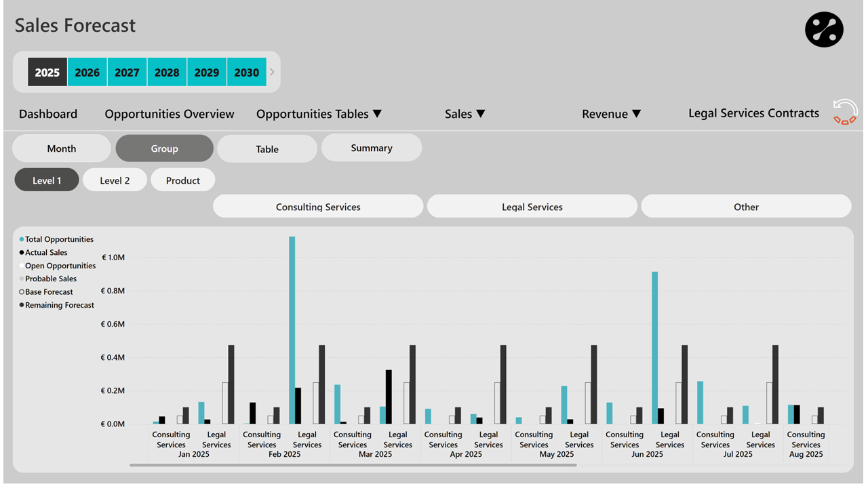This screenshot has width=868, height=488.
Task: Expand the Sales dropdown
Action: click(465, 114)
